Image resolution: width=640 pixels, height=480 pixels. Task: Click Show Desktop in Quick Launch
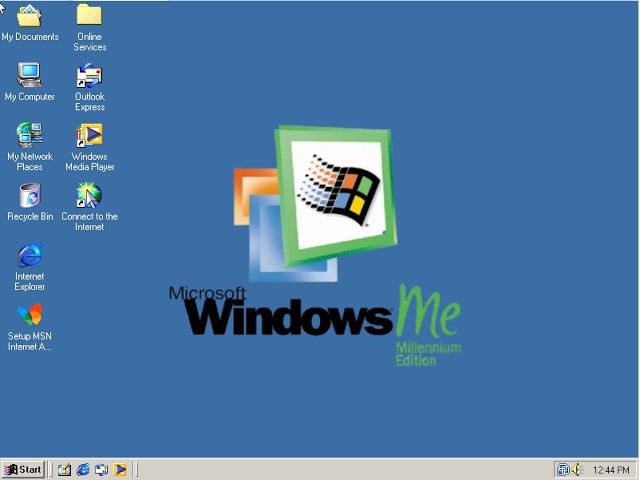click(x=64, y=470)
